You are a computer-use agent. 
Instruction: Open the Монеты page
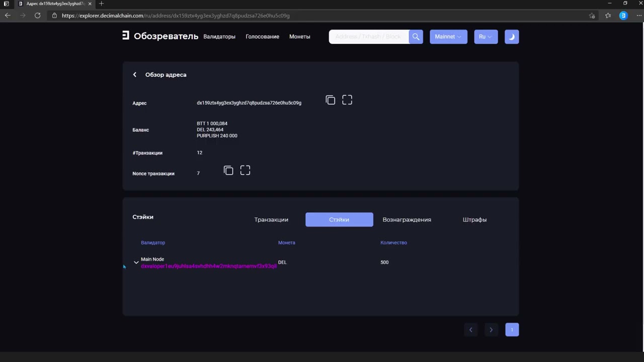[300, 37]
